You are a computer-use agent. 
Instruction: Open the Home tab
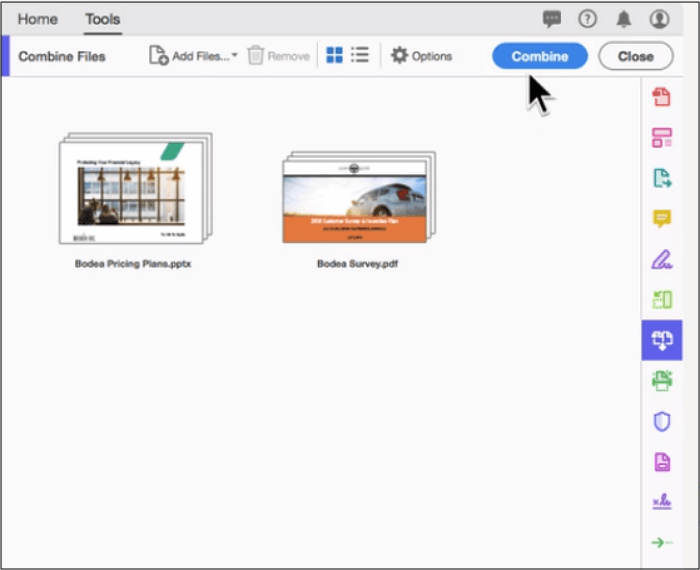tap(38, 19)
